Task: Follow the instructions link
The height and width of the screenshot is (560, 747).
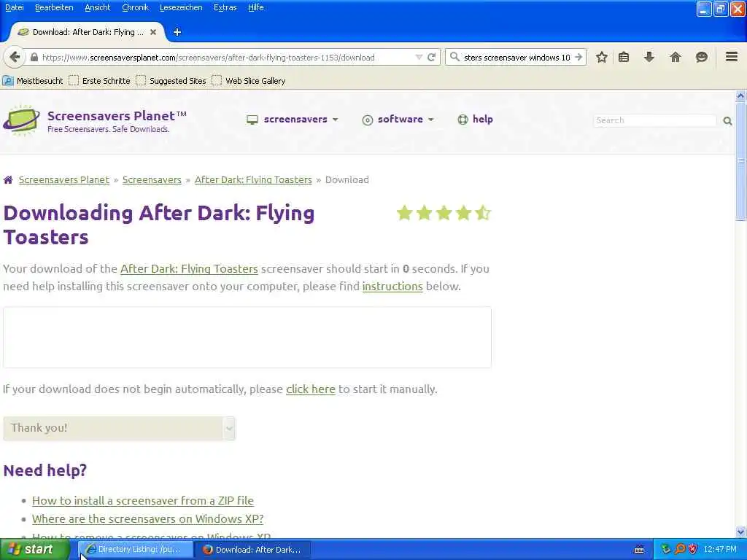Action: coord(392,287)
